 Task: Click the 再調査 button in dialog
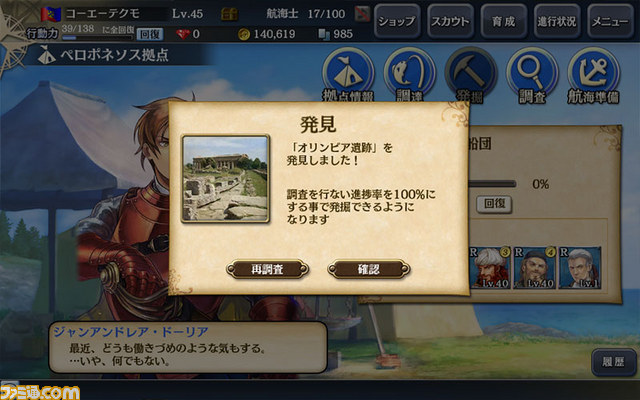tap(267, 269)
